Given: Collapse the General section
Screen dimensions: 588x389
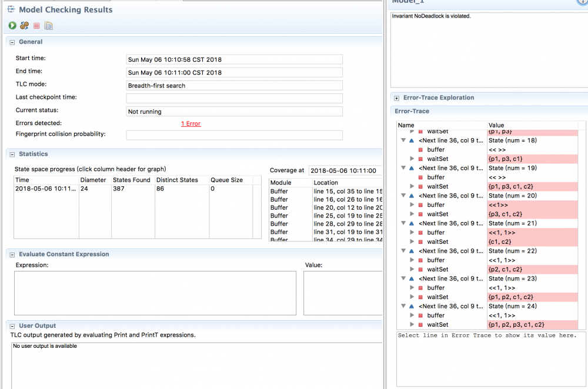Looking at the screenshot, I should 12,42.
